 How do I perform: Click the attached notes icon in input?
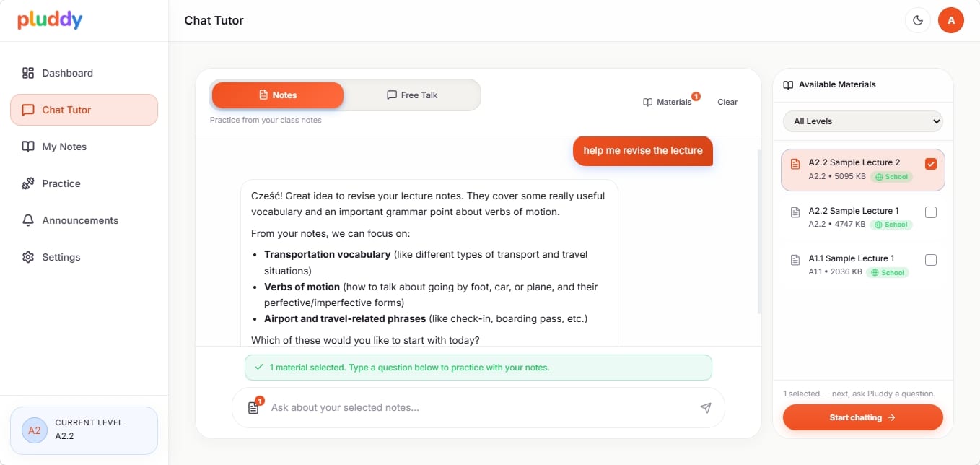tap(253, 408)
